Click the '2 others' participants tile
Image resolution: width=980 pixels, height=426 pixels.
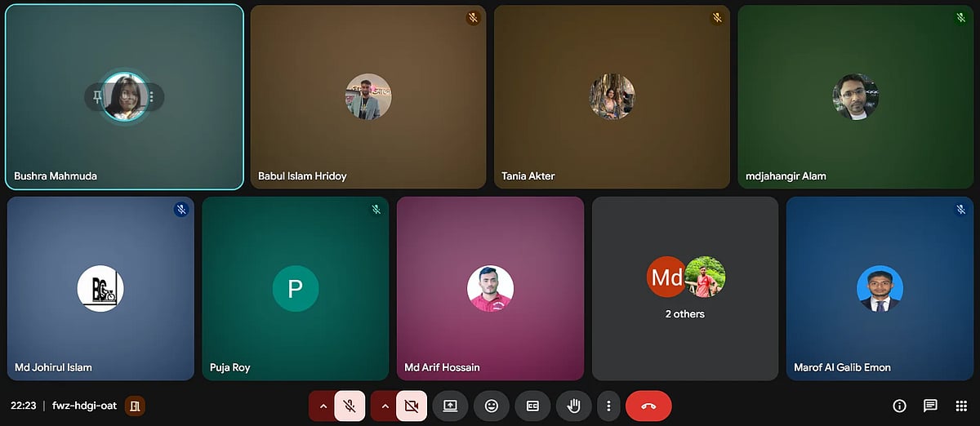(x=684, y=289)
